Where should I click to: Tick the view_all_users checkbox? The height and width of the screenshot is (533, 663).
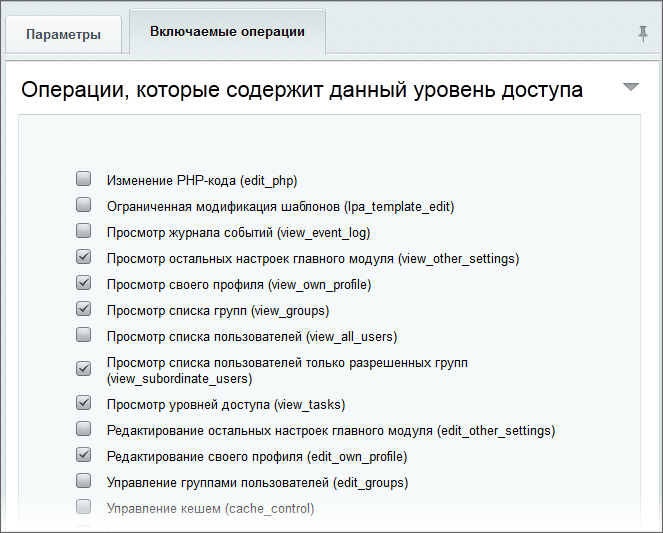click(84, 336)
